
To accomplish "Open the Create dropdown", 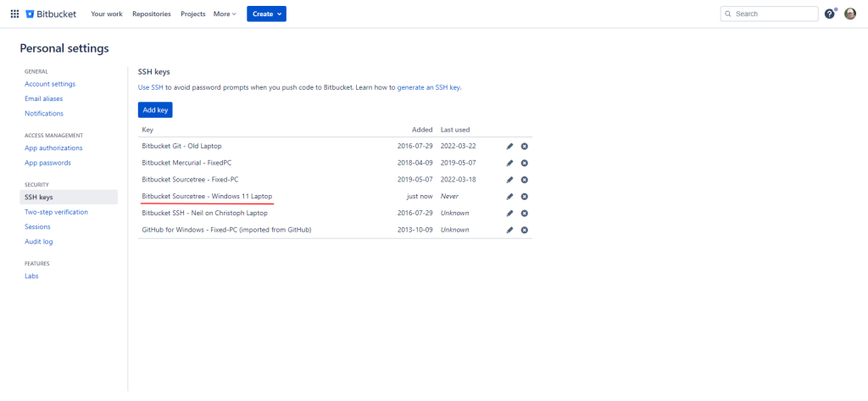I will coord(266,14).
